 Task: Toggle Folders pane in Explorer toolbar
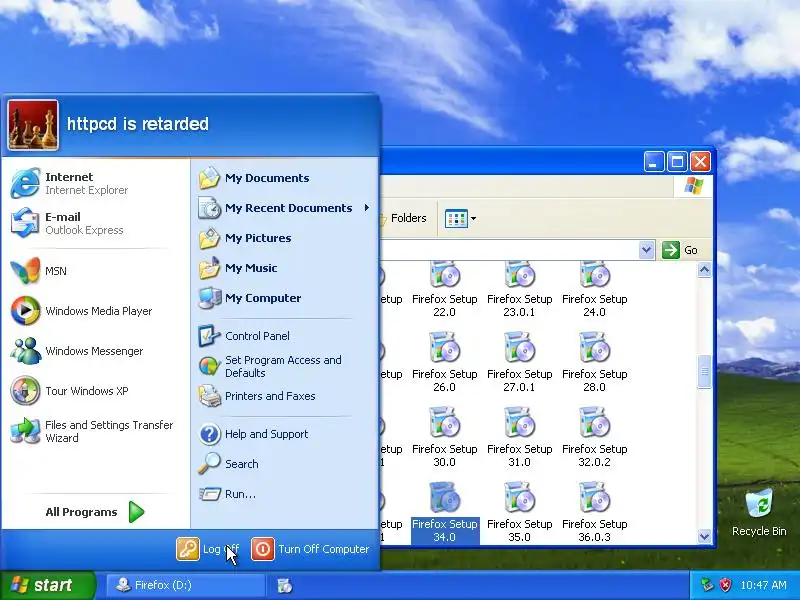(x=404, y=218)
